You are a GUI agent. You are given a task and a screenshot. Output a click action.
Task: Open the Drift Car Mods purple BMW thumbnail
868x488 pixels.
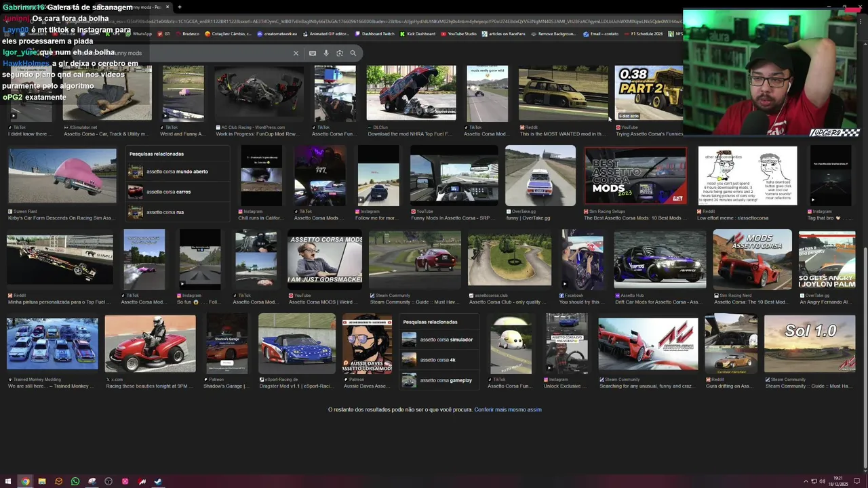(x=660, y=260)
